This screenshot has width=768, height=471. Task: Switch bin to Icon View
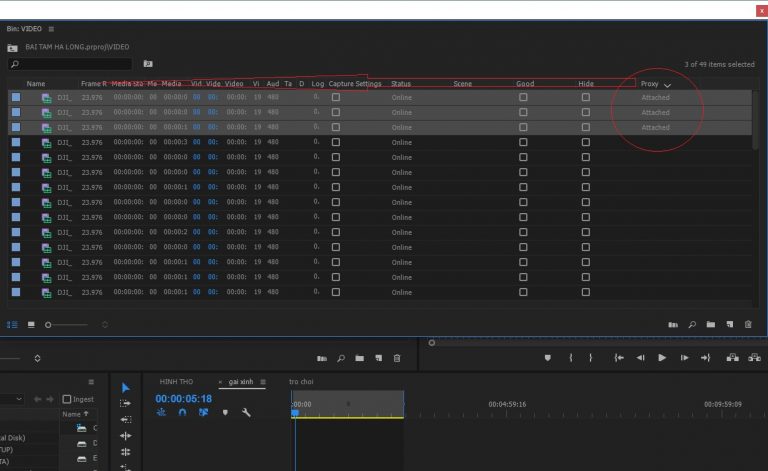(31, 325)
